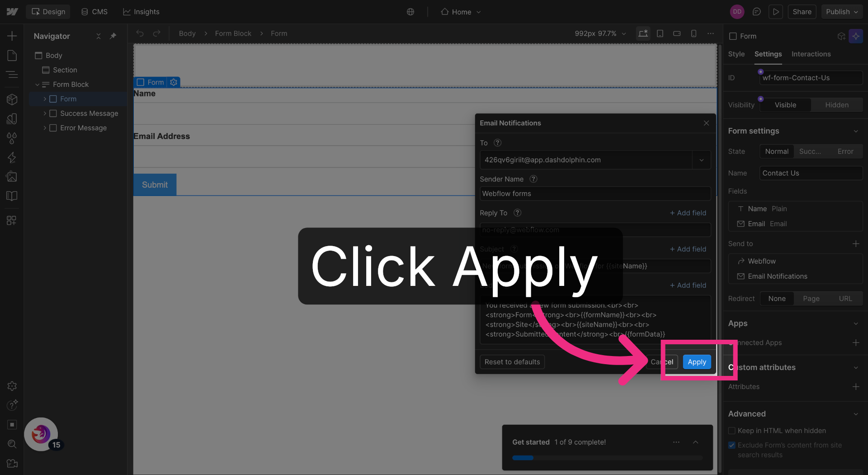Switch to the Interactions tab

tap(811, 54)
